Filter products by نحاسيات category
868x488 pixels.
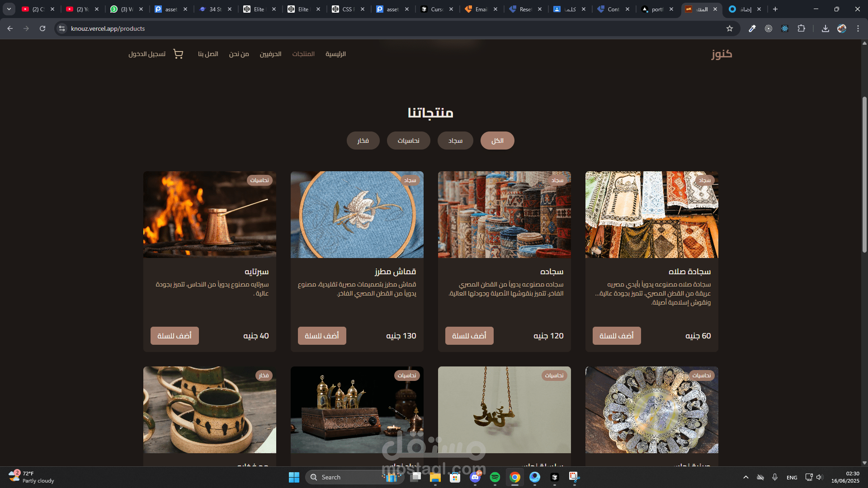click(x=408, y=141)
